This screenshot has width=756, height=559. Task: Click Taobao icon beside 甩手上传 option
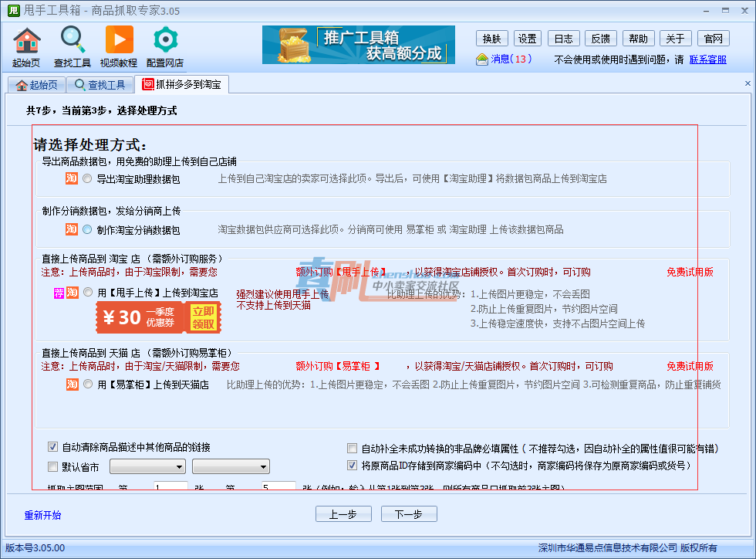point(73,292)
